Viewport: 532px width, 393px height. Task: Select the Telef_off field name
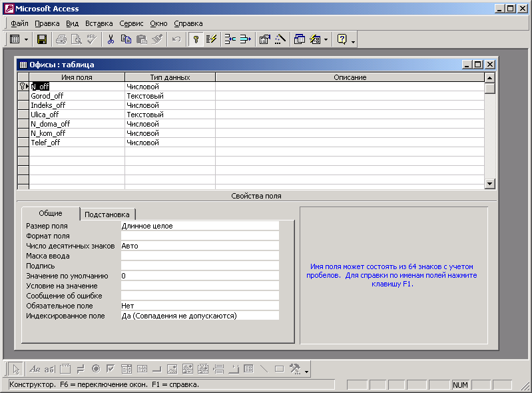[x=77, y=143]
